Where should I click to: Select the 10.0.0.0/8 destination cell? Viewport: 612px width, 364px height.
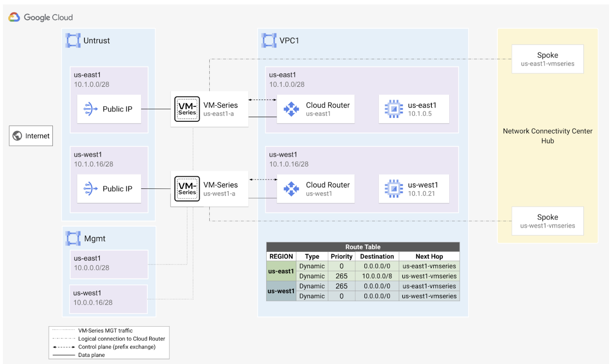377,276
